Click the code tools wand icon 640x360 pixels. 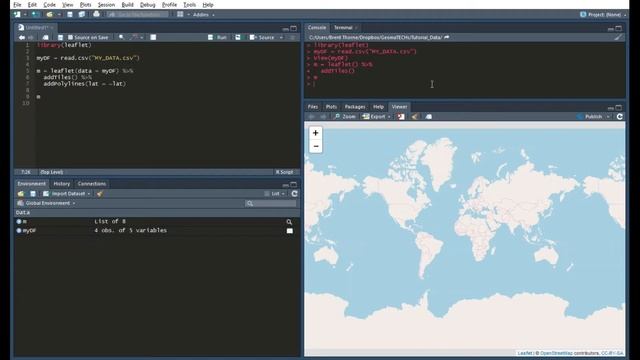coord(134,37)
